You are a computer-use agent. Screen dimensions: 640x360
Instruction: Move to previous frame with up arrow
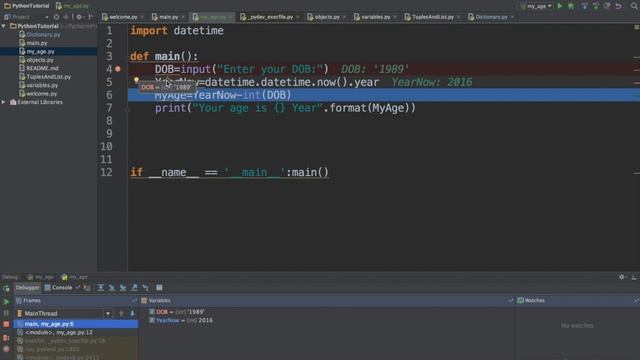(x=121, y=313)
